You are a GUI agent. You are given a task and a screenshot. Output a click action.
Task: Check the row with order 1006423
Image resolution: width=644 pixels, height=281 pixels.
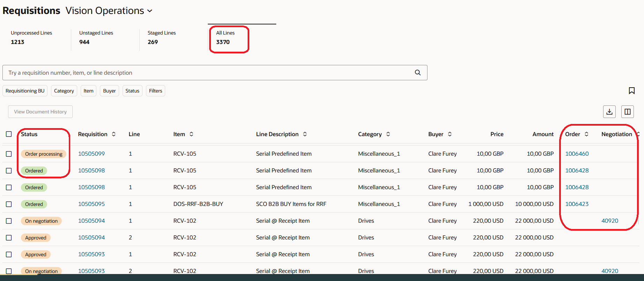[x=9, y=204]
